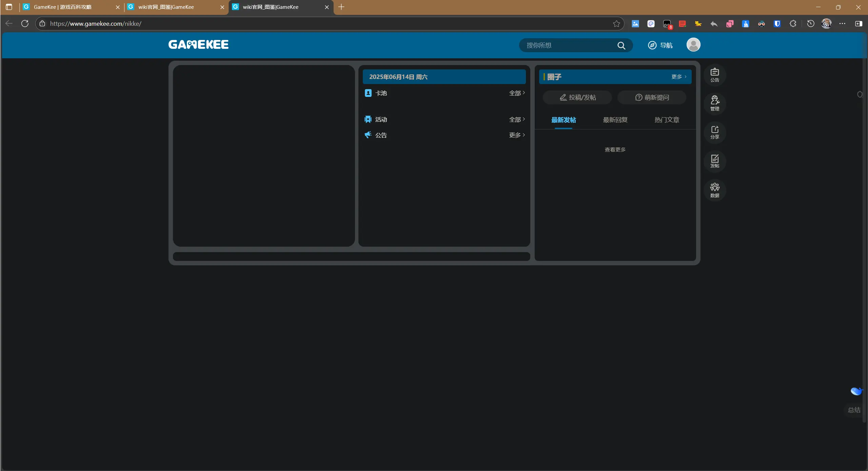Expand 卡池 全部 list
The width and height of the screenshot is (868, 471).
click(x=517, y=93)
